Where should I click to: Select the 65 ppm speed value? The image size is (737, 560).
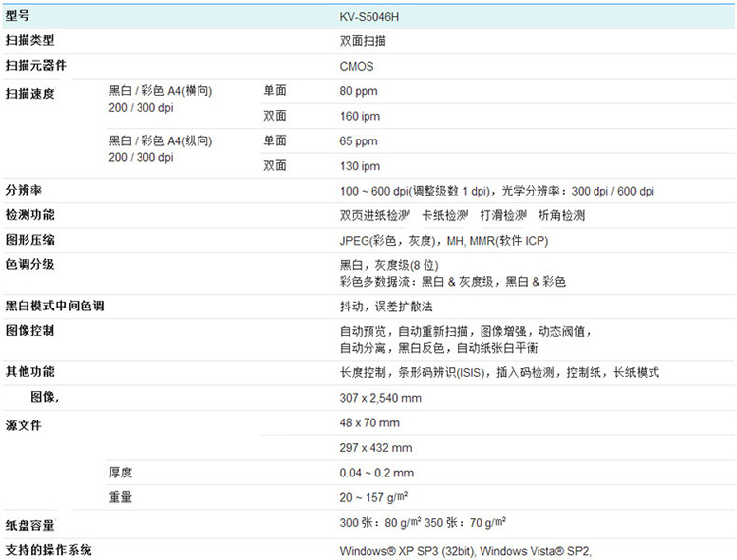coord(359,141)
